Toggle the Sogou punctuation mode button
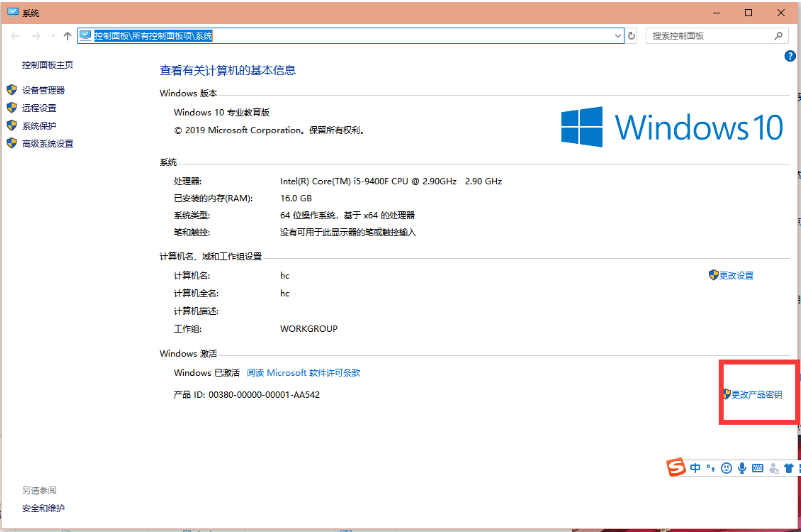801x532 pixels. (710, 467)
